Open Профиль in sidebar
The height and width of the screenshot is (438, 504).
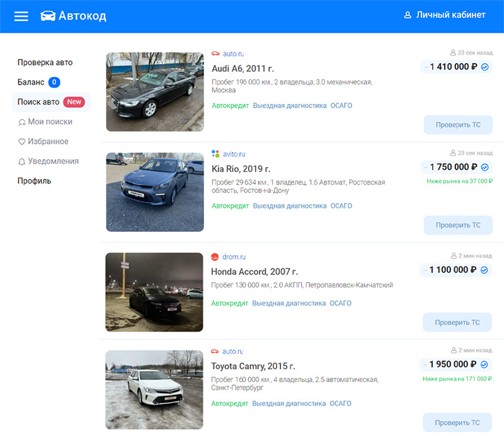pyautogui.click(x=35, y=181)
